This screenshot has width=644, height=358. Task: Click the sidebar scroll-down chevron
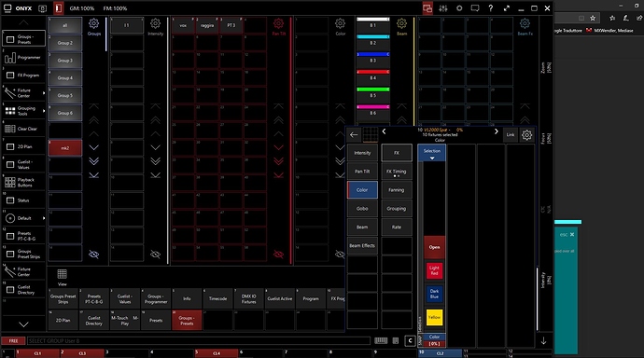[24, 324]
